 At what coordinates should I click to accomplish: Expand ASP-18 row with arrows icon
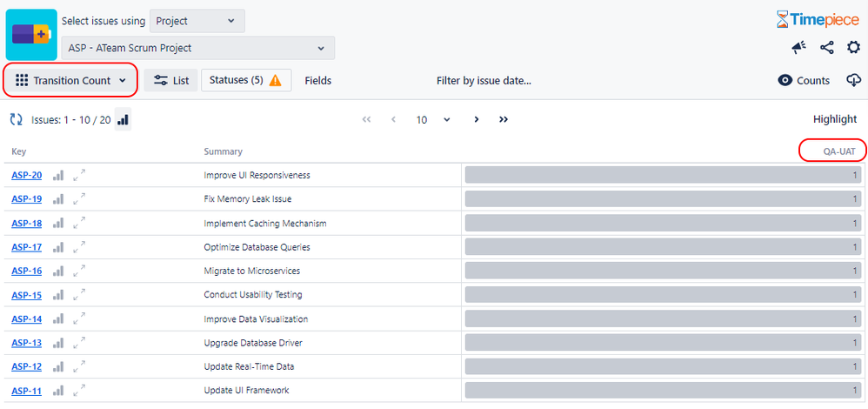pos(80,224)
